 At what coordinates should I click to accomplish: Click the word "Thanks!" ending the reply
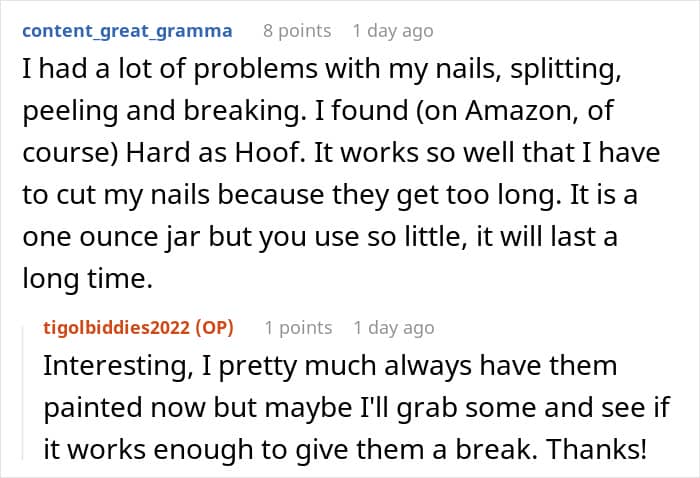(x=596, y=449)
